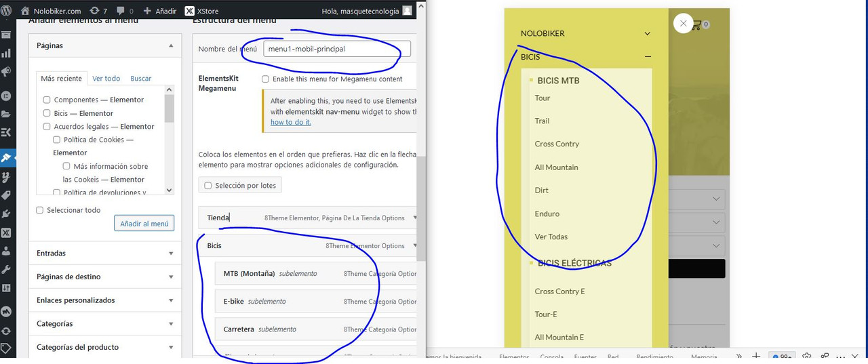This screenshot has width=868, height=364.
Task: Open the DevTools Red tab
Action: click(613, 357)
